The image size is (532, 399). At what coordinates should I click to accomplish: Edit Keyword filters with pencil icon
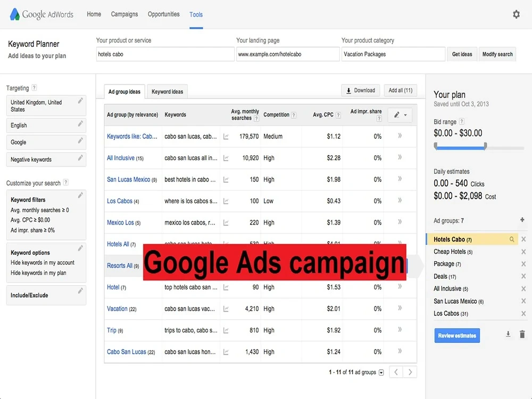[x=80, y=195]
